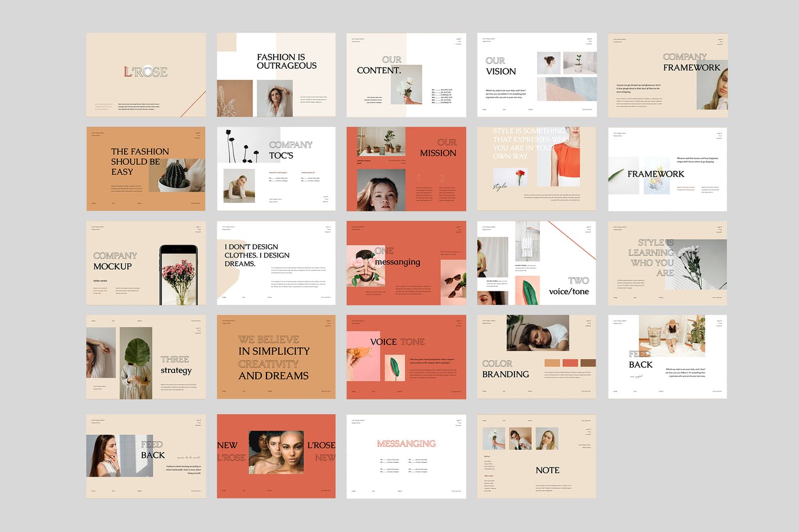This screenshot has height=532, width=799.
Task: Open the Note slide
Action: (537, 456)
